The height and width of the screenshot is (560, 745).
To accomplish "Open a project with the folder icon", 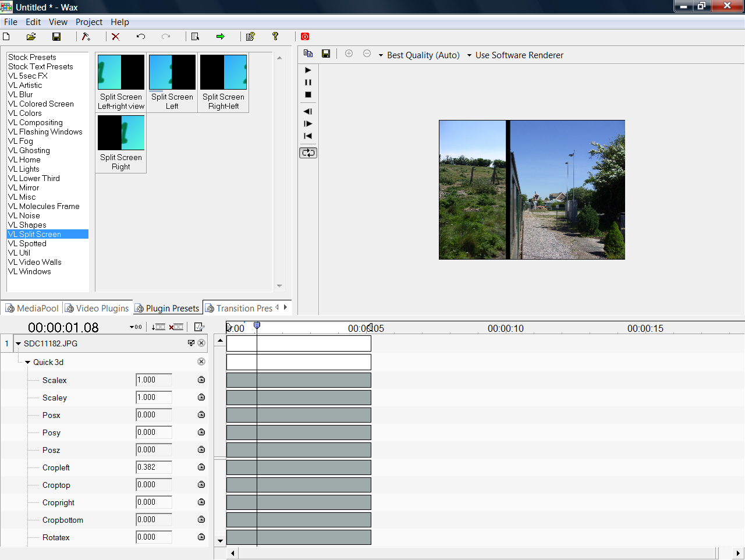I will [31, 37].
